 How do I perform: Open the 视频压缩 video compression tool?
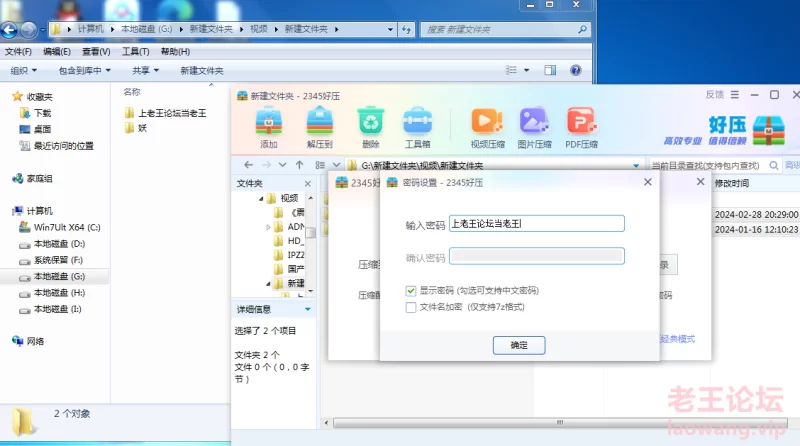(486, 122)
